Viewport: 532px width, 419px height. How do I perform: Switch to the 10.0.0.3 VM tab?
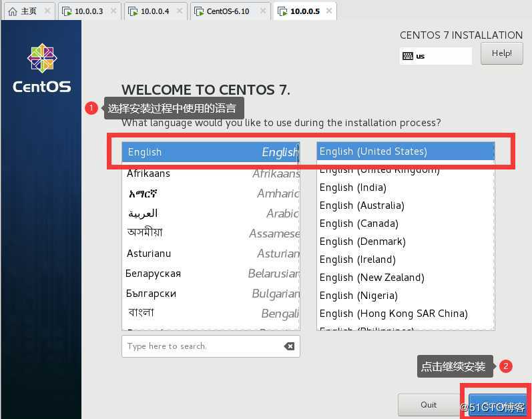pos(89,11)
